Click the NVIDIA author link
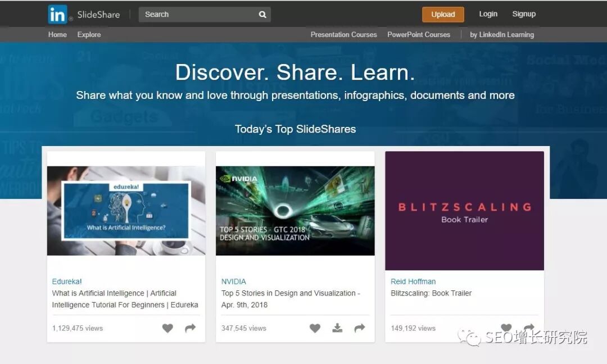The height and width of the screenshot is (364, 607). (x=233, y=281)
